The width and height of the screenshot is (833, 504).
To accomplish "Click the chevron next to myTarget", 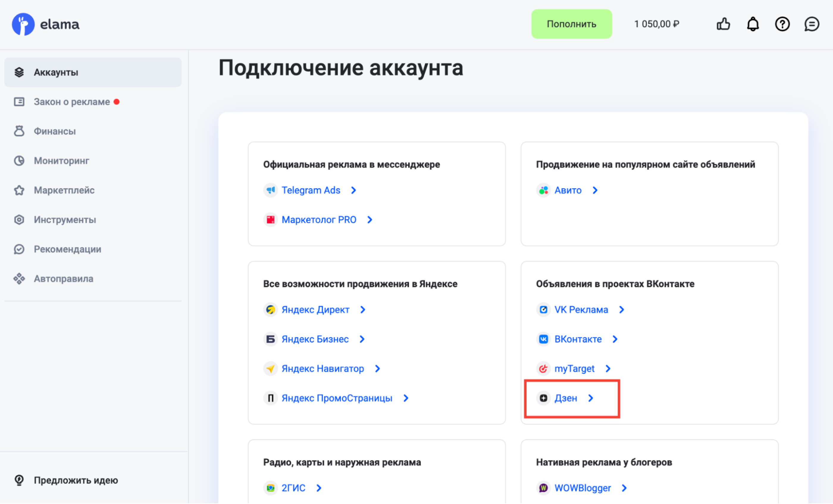I will pos(608,368).
